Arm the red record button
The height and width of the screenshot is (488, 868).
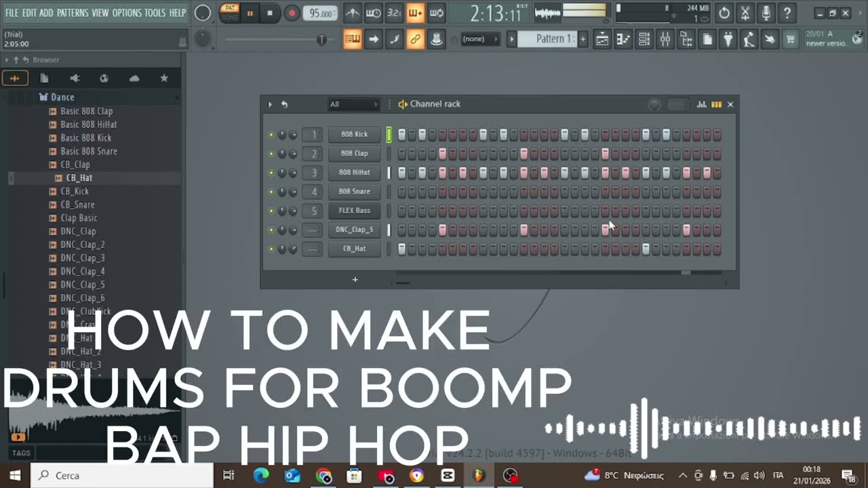click(292, 13)
